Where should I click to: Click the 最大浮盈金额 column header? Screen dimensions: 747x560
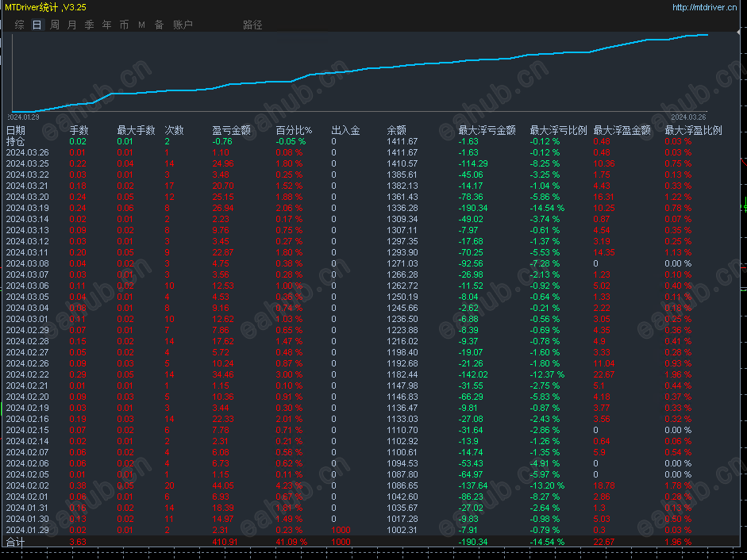pos(622,130)
